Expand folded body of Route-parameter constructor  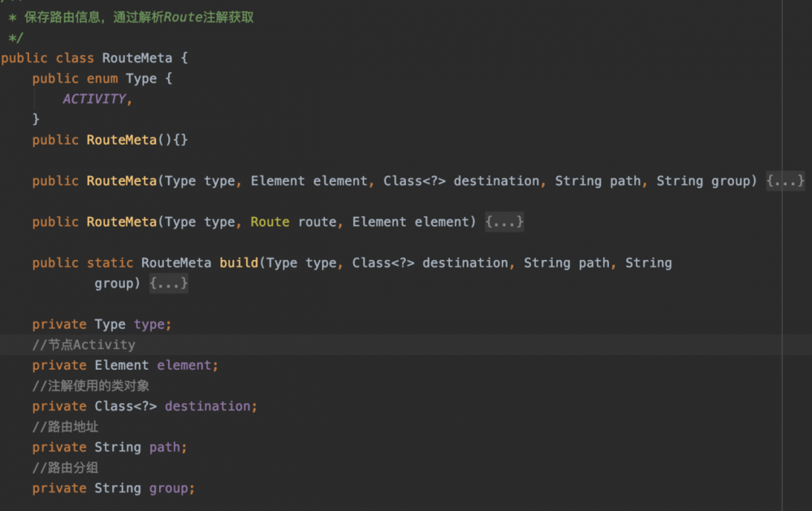503,221
